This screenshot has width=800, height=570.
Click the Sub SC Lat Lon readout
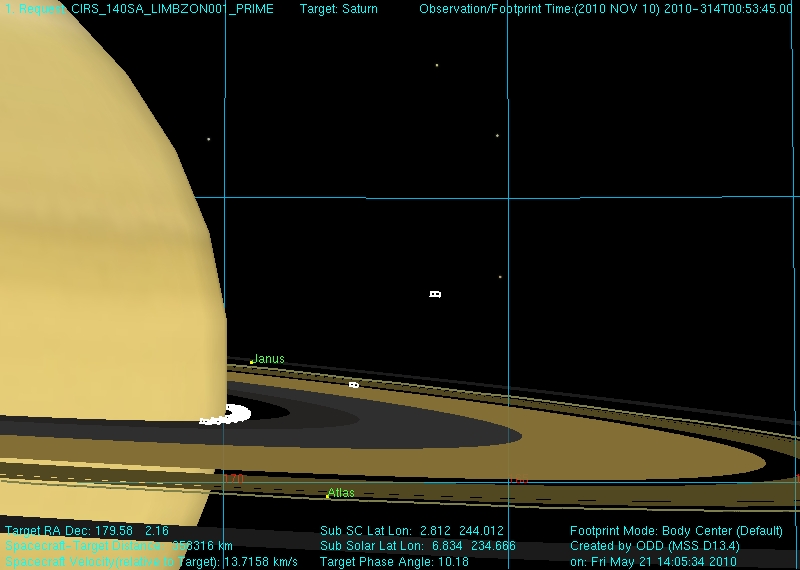[411, 531]
